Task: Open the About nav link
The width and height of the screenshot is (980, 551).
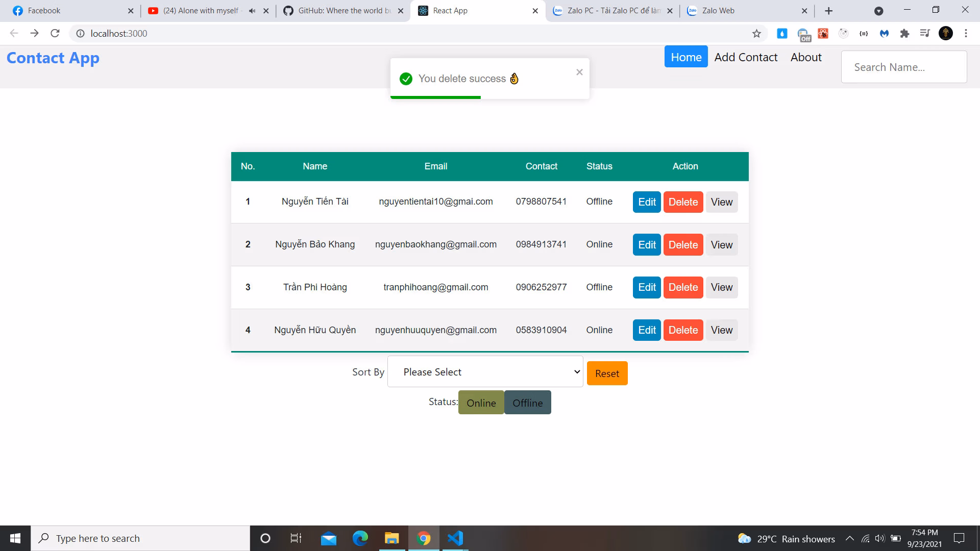Action: click(x=806, y=57)
